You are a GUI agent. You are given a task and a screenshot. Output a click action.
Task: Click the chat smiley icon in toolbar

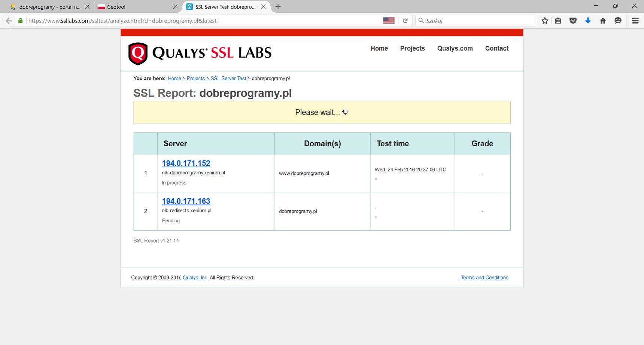[618, 21]
